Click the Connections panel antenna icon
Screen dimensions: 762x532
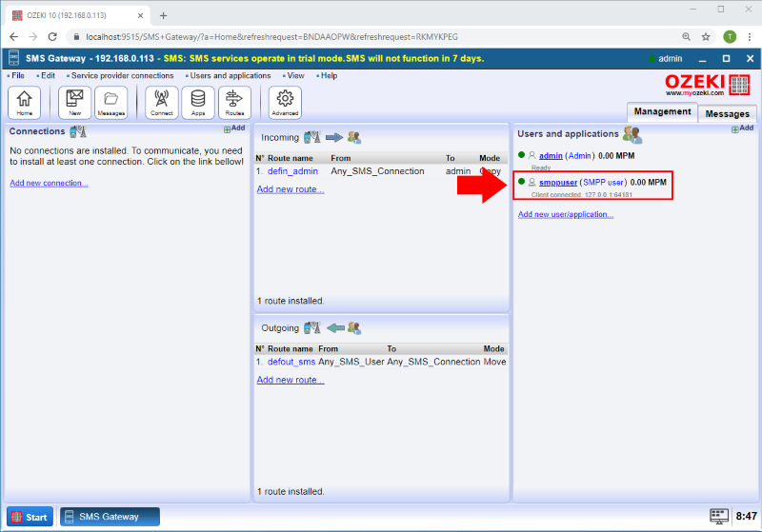(78, 131)
